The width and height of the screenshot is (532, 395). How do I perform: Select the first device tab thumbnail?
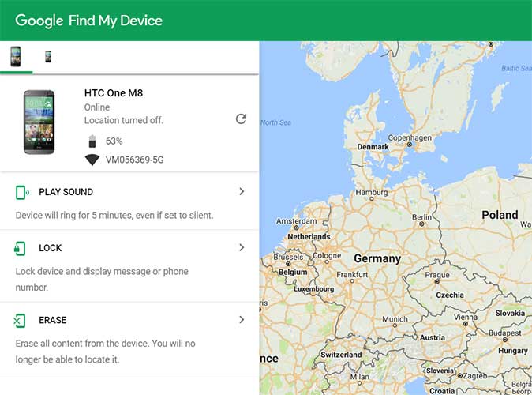[x=16, y=56]
